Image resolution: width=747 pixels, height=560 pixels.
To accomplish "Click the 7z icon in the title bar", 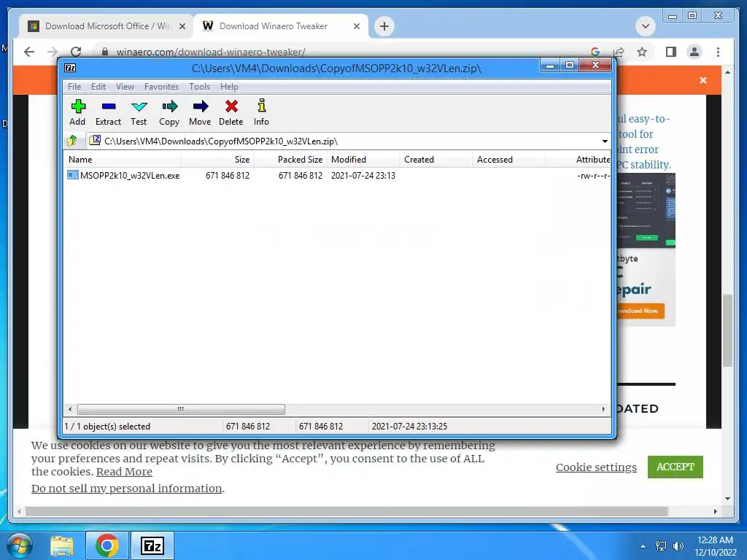I will click(x=70, y=68).
